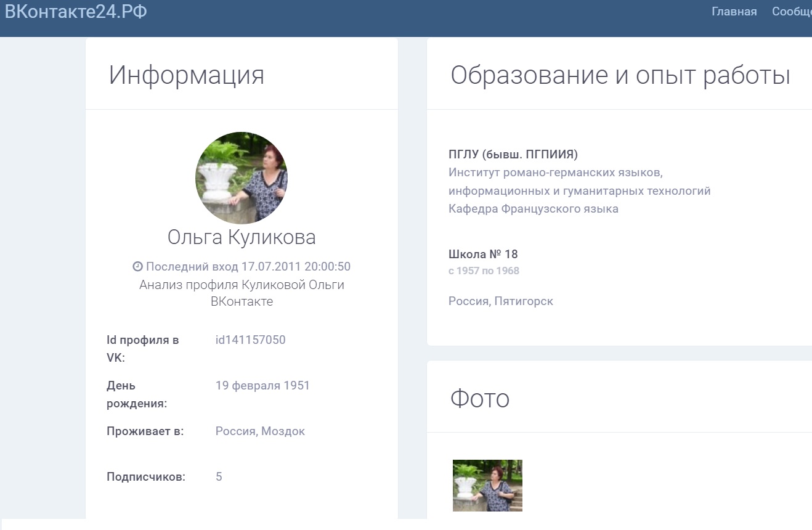Click the years с 1957 по 1968
This screenshot has height=530, width=812.
point(484,271)
